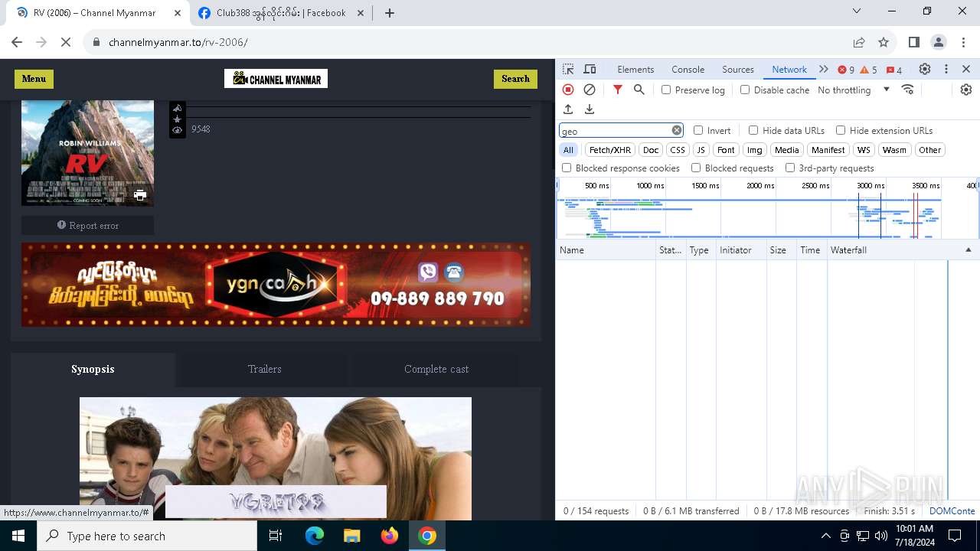
Task: Toggle browser side panel
Action: click(914, 42)
